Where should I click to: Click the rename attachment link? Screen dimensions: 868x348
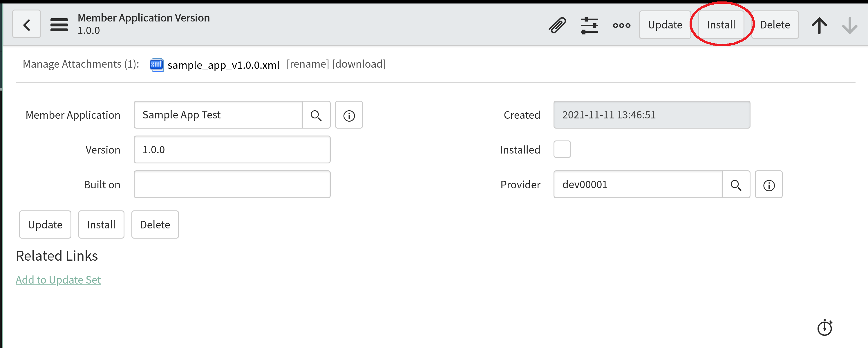pyautogui.click(x=307, y=64)
